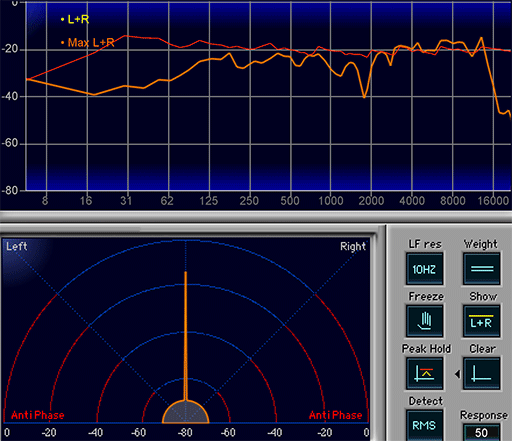Image resolution: width=512 pixels, height=441 pixels.
Task: Click the orange phase meter needle
Action: click(x=186, y=335)
